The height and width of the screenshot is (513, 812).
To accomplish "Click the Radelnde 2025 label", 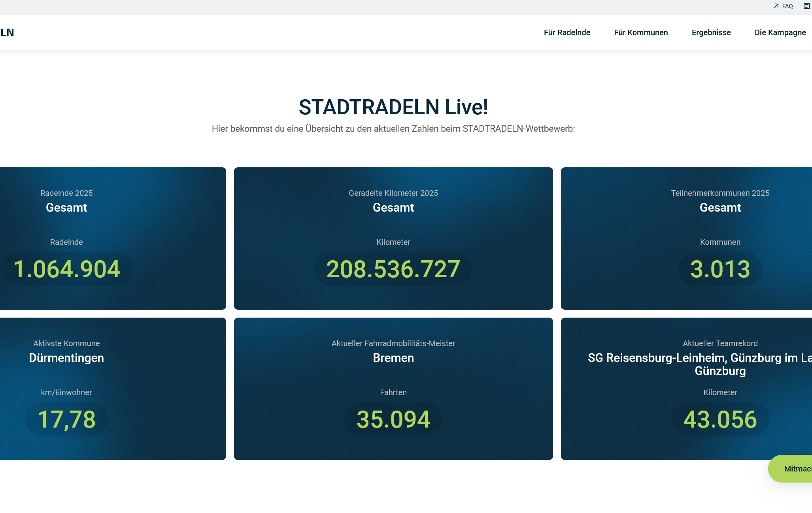I will (66, 193).
